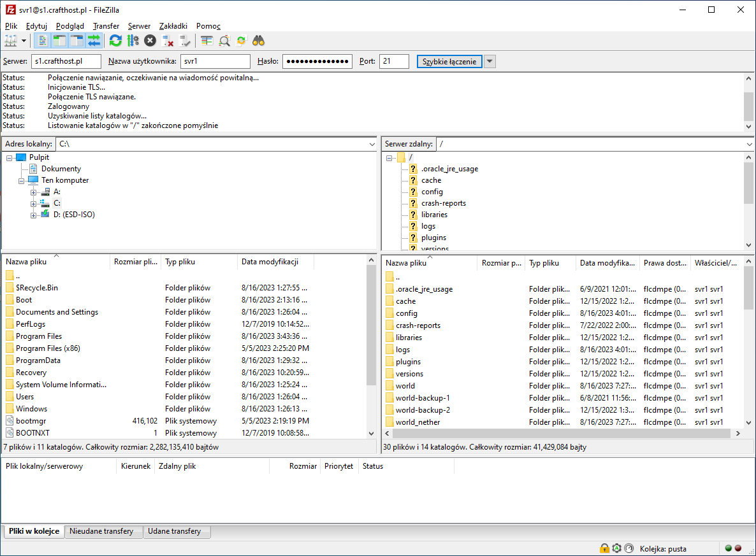Open the Pomoc menu
This screenshot has height=556, width=756.
tap(208, 26)
